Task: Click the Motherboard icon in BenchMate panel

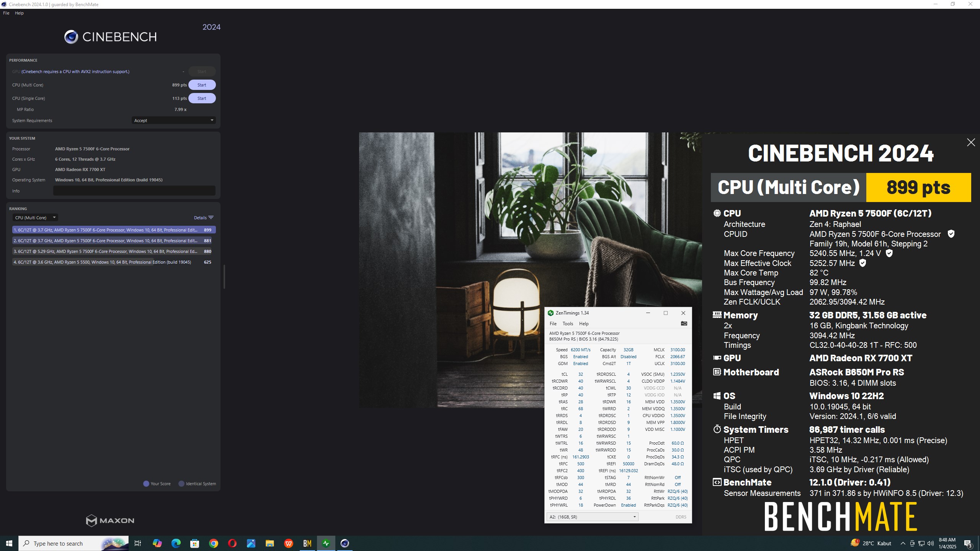Action: point(717,372)
